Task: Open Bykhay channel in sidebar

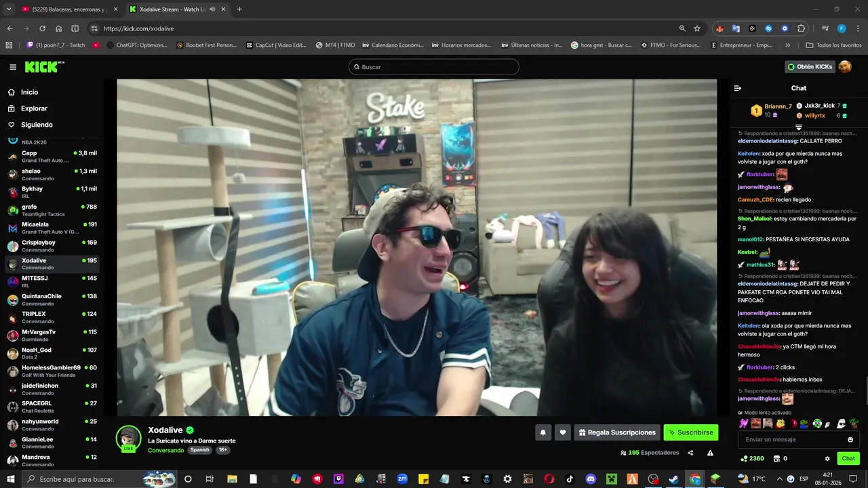Action: click(x=52, y=192)
